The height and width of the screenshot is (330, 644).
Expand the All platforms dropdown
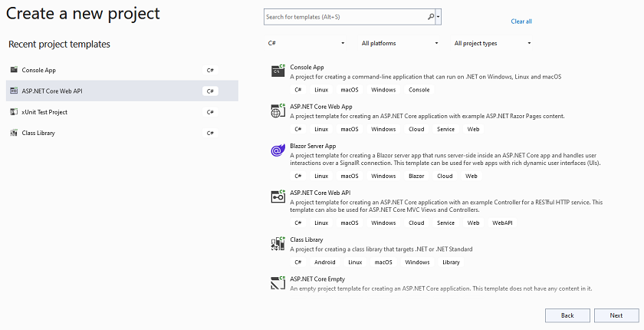399,43
